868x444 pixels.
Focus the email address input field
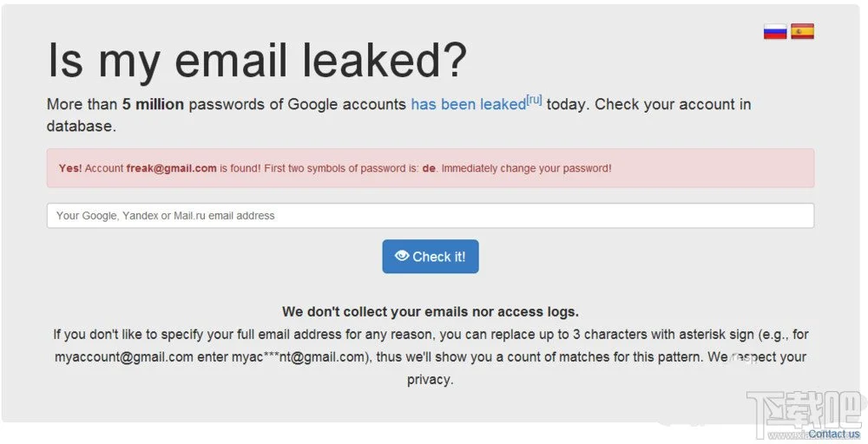[x=431, y=216]
